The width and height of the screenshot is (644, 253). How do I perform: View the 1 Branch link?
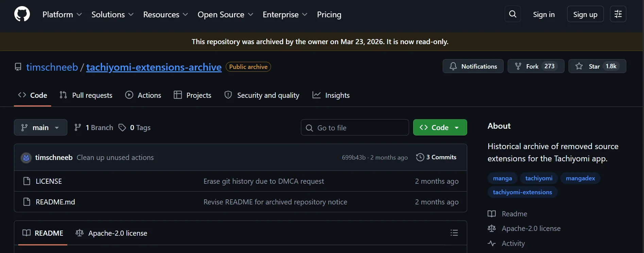[94, 127]
